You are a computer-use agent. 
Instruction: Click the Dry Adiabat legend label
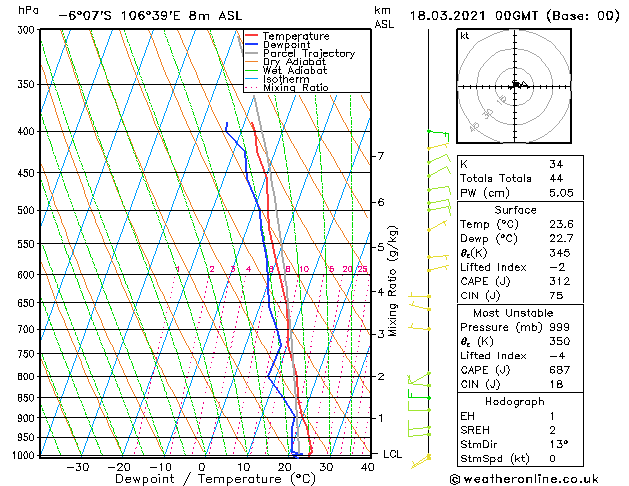click(294, 62)
